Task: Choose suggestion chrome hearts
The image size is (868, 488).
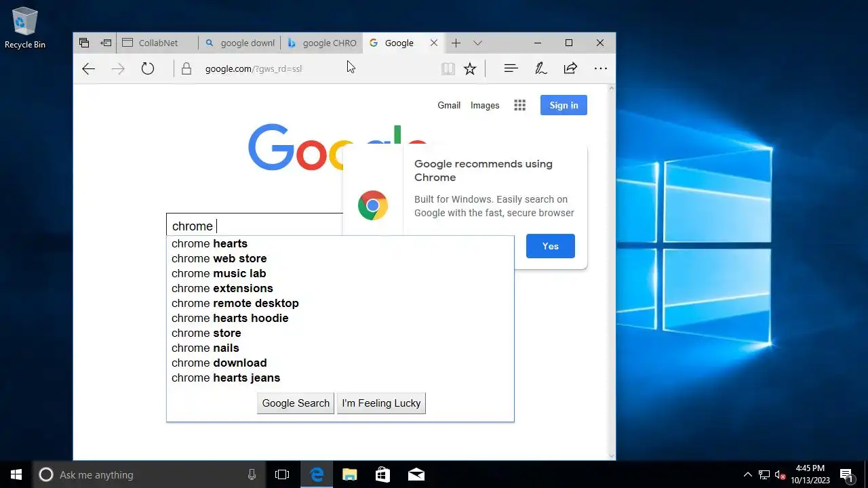Action: point(340,243)
